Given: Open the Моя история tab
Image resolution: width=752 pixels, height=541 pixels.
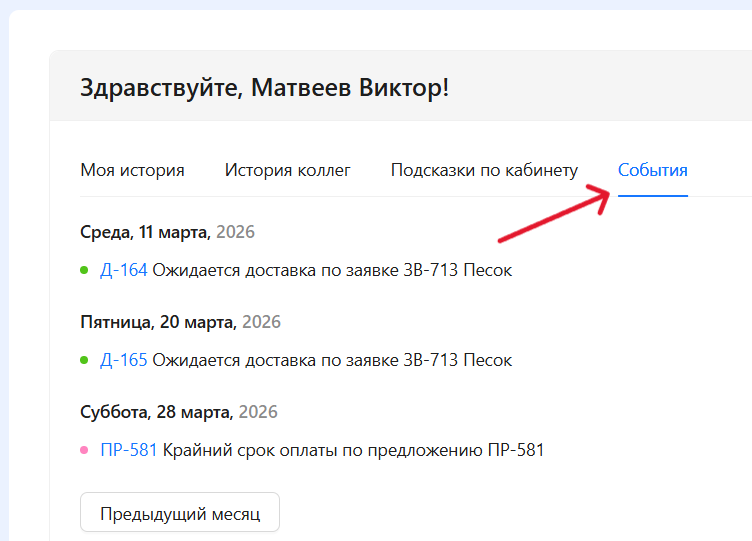Looking at the screenshot, I should [132, 170].
